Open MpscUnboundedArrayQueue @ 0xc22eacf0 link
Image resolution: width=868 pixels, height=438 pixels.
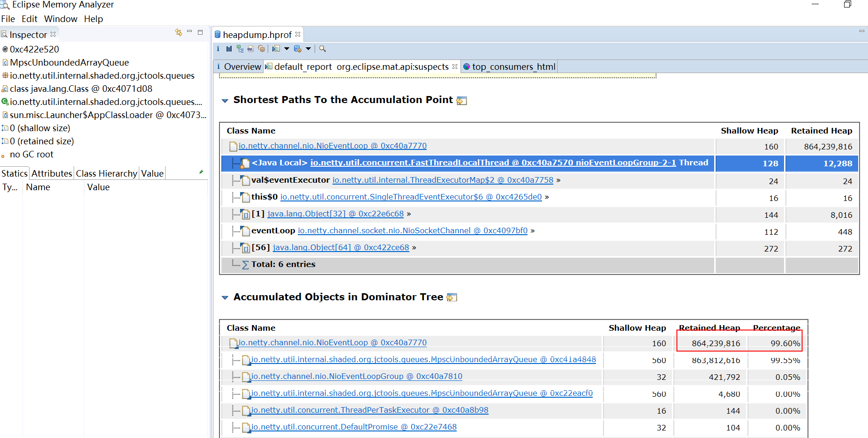point(422,393)
